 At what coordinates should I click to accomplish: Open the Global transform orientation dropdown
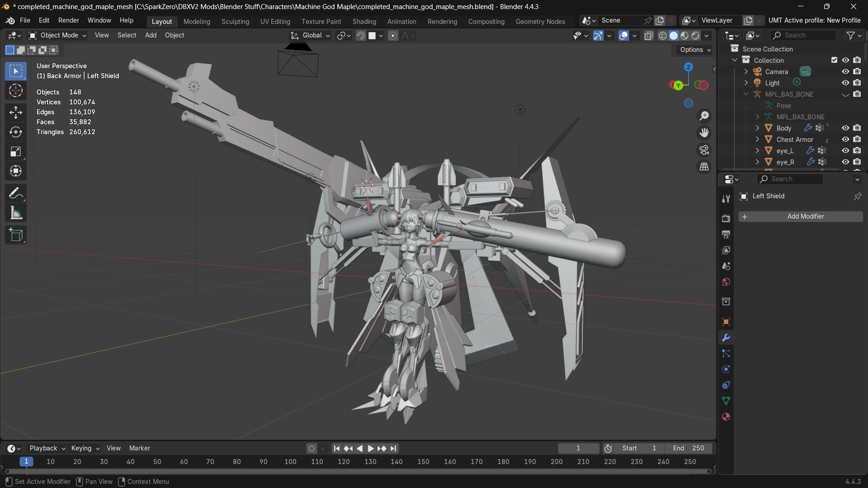click(311, 35)
